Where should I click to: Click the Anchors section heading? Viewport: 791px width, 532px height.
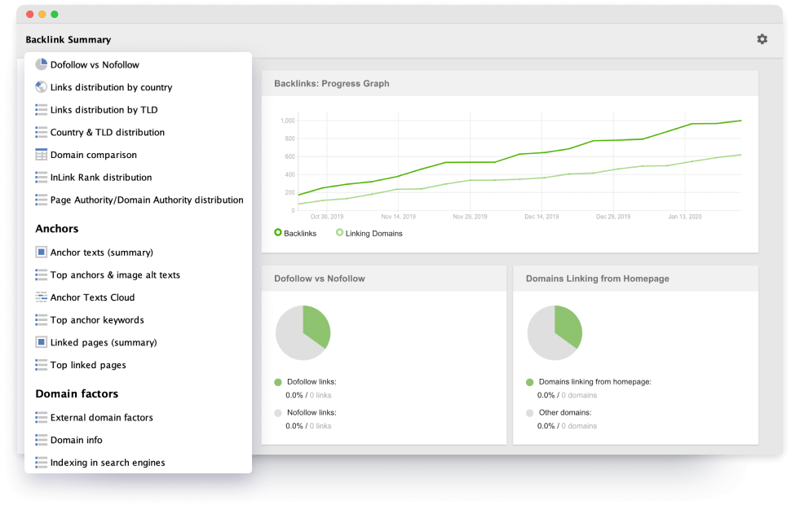click(x=57, y=229)
